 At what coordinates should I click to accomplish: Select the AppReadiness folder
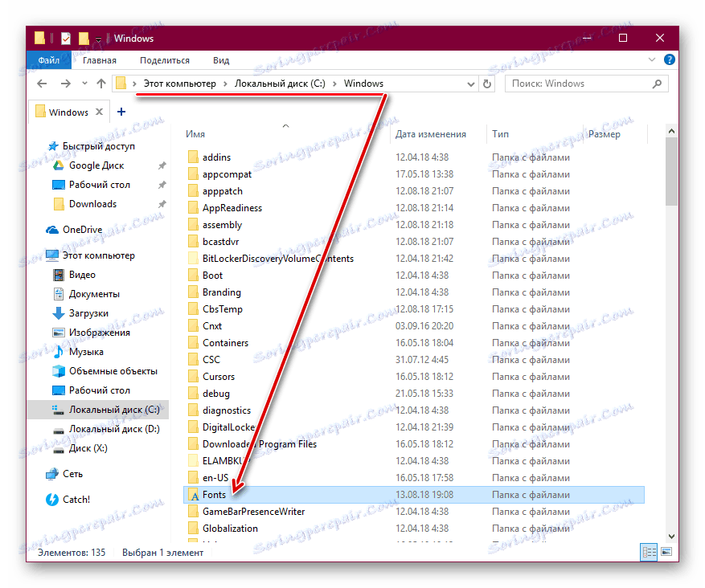(x=232, y=208)
